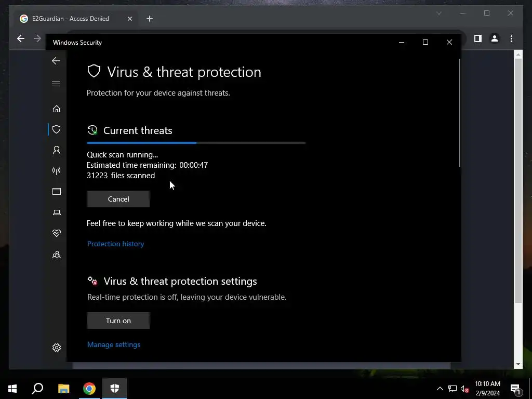The height and width of the screenshot is (399, 532).
Task: Click 'Estimated time remaining: 00:00:47' text
Action: click(x=147, y=165)
